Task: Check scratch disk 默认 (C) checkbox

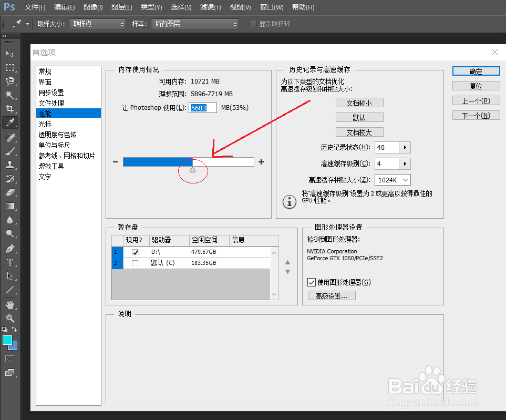Action: coord(135,263)
